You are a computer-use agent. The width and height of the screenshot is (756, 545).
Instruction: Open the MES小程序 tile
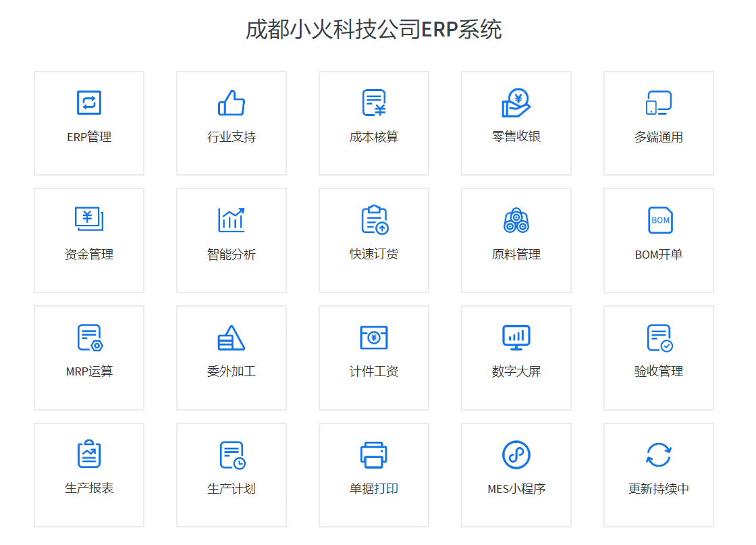(x=516, y=475)
